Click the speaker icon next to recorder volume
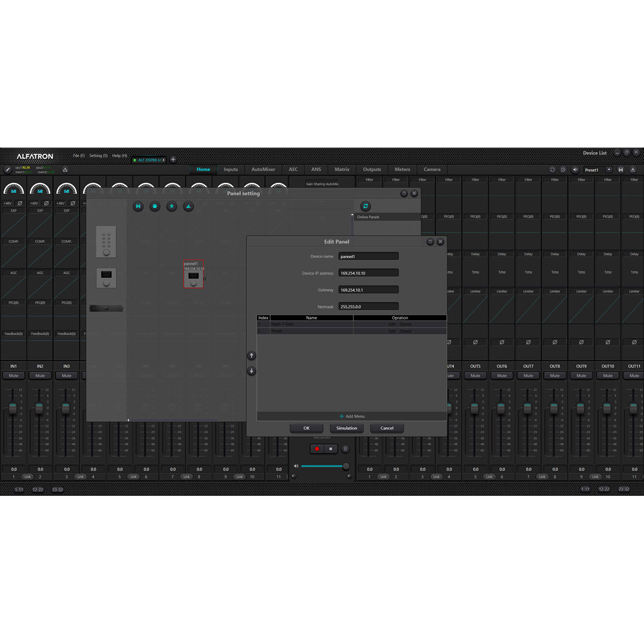The width and height of the screenshot is (644, 644). [296, 465]
